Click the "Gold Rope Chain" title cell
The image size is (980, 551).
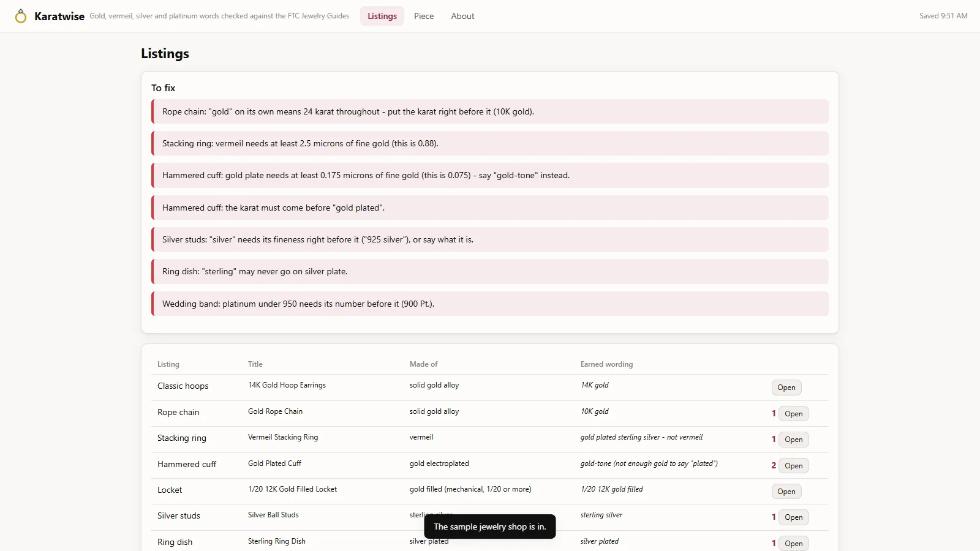pyautogui.click(x=275, y=411)
